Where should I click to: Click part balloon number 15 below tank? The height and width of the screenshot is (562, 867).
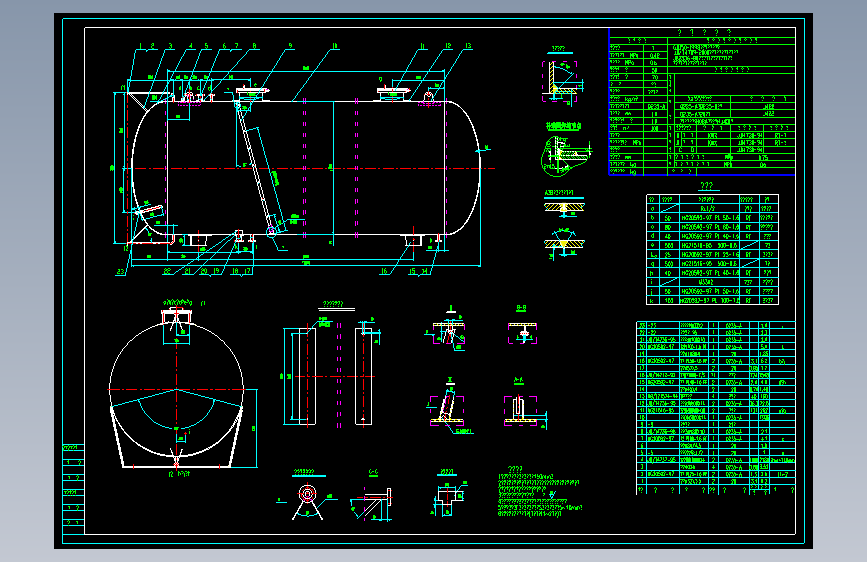coord(412,272)
